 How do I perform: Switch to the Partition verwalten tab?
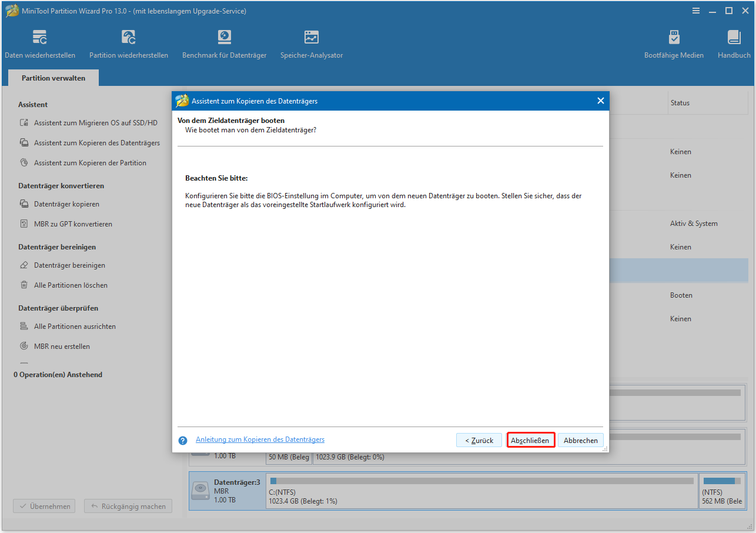[53, 77]
